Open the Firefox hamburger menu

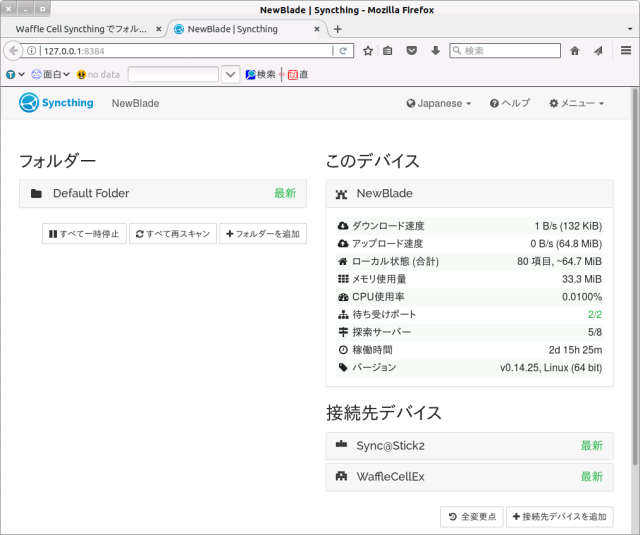click(x=626, y=51)
